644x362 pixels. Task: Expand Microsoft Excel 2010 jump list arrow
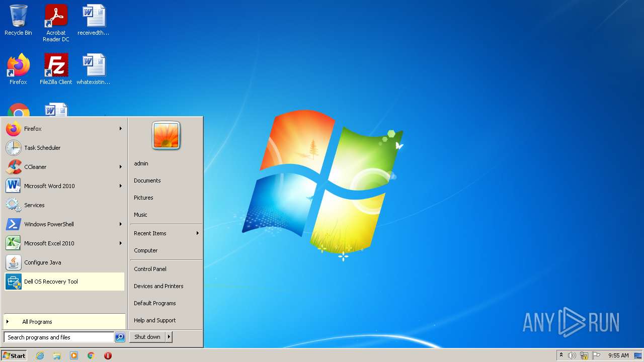pyautogui.click(x=121, y=243)
